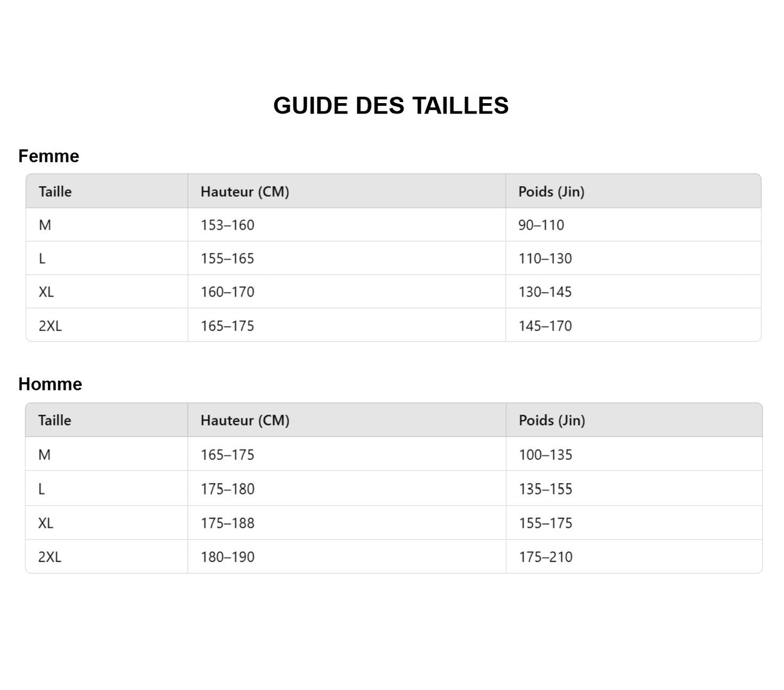Select the 153–160 height cell
The height and width of the screenshot is (690, 784).
227,225
